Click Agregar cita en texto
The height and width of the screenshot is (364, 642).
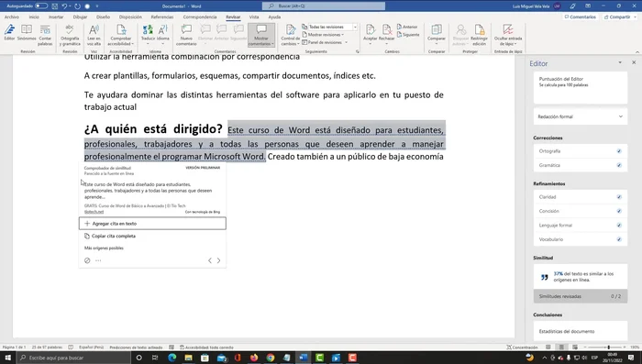pos(152,224)
